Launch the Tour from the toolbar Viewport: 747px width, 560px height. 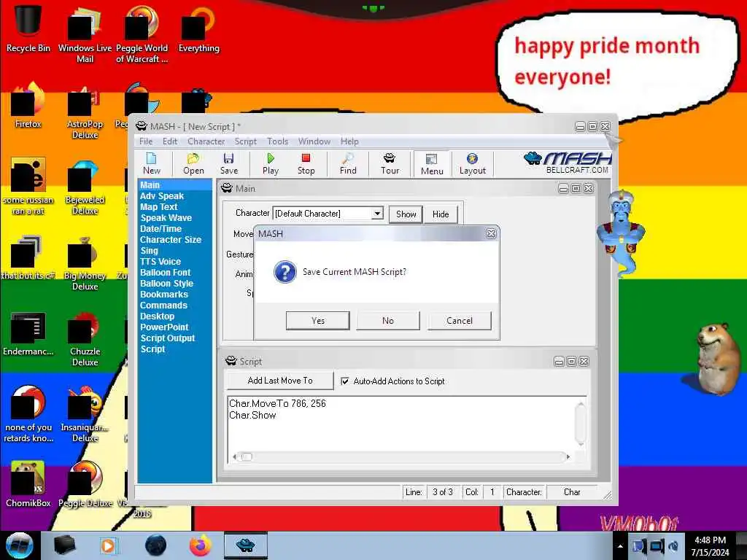(x=390, y=164)
